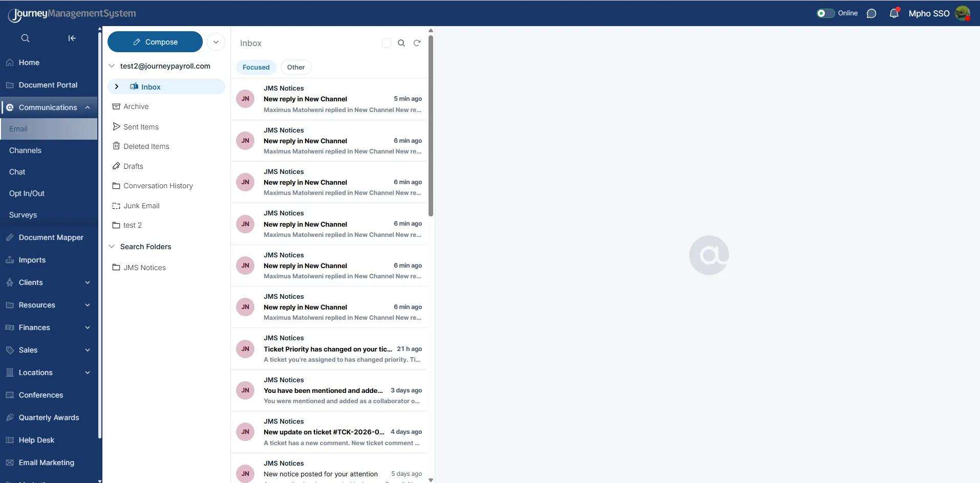
Task: Open New notice posted for your attention email
Action: [x=329, y=469]
